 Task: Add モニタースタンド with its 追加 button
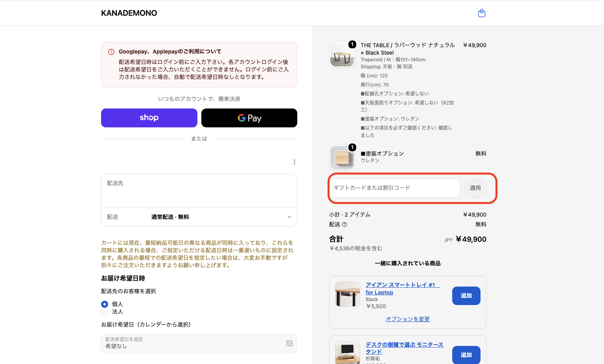(x=466, y=355)
